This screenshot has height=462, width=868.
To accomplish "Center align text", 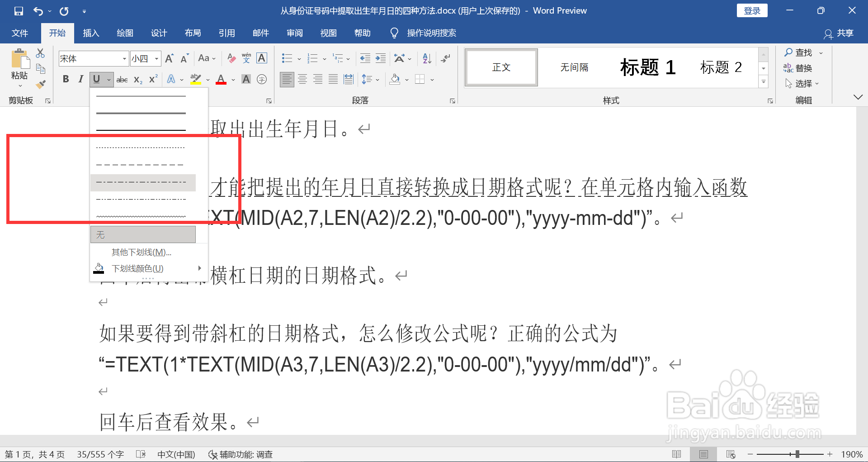I will pos(302,79).
